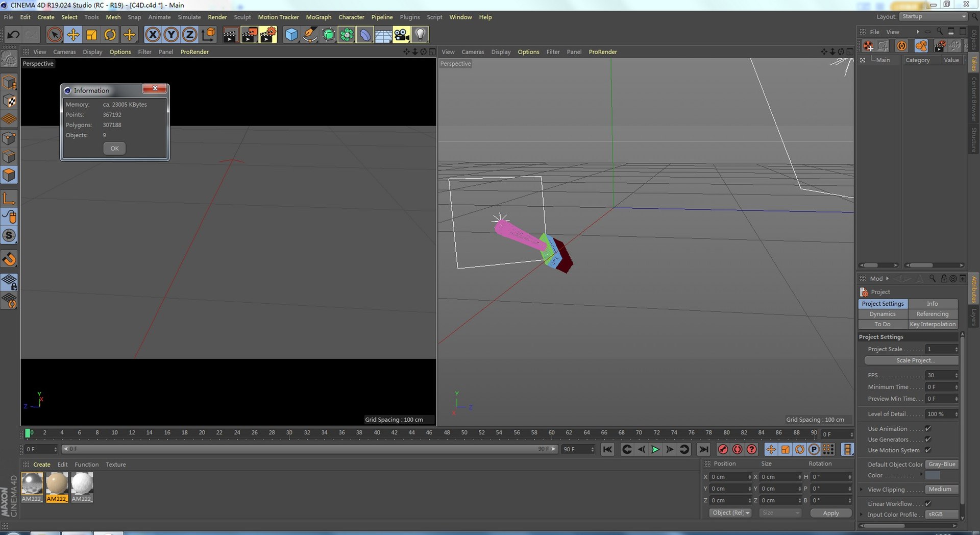Open Input Color Profile dropdown

click(942, 515)
